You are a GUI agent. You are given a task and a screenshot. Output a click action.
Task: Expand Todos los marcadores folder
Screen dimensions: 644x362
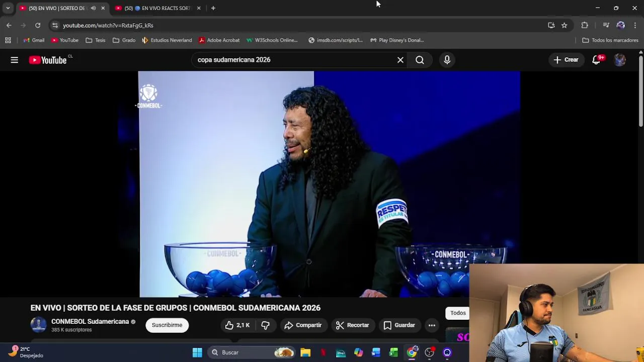point(610,40)
